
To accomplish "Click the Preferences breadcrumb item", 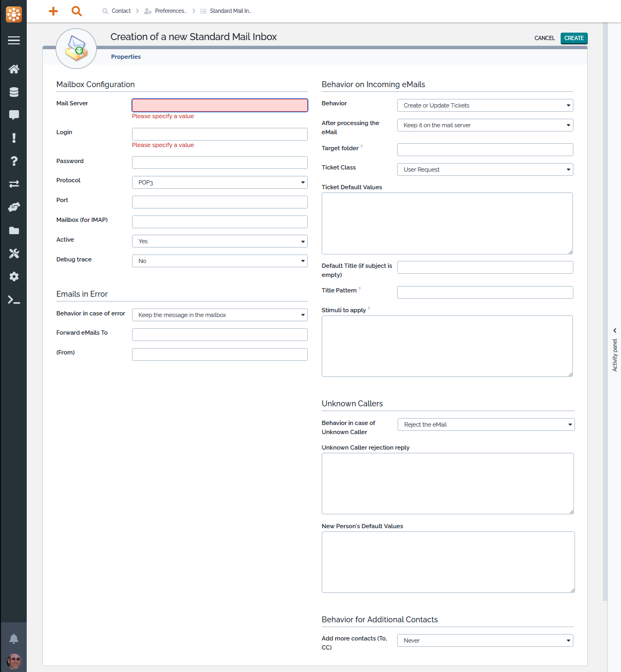I will [170, 11].
